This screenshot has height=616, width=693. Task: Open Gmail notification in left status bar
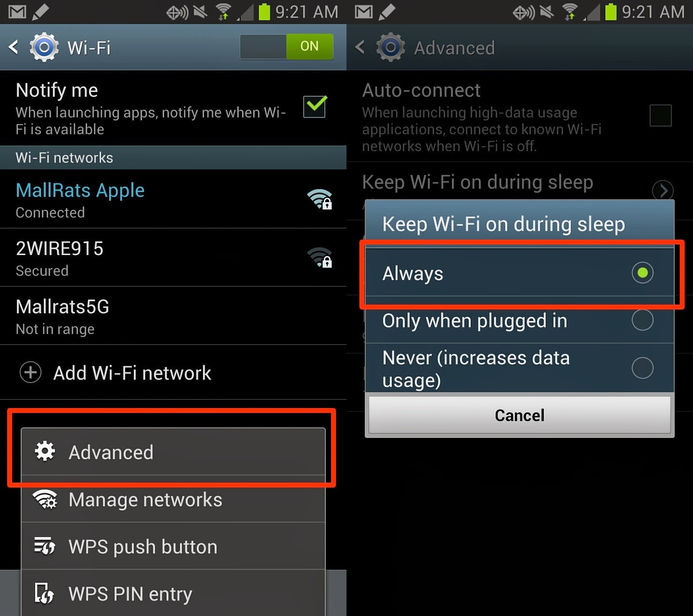pyautogui.click(x=17, y=12)
